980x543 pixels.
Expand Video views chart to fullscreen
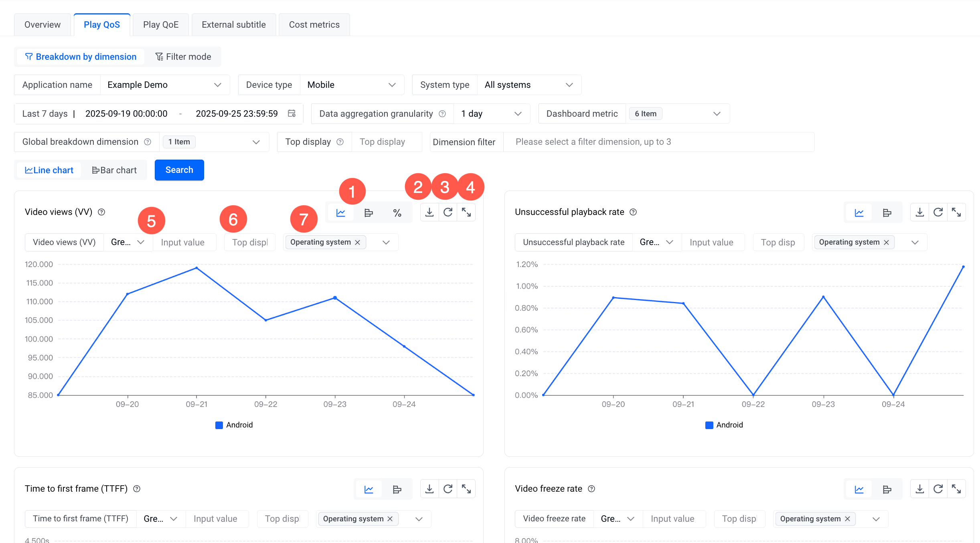coord(466,212)
